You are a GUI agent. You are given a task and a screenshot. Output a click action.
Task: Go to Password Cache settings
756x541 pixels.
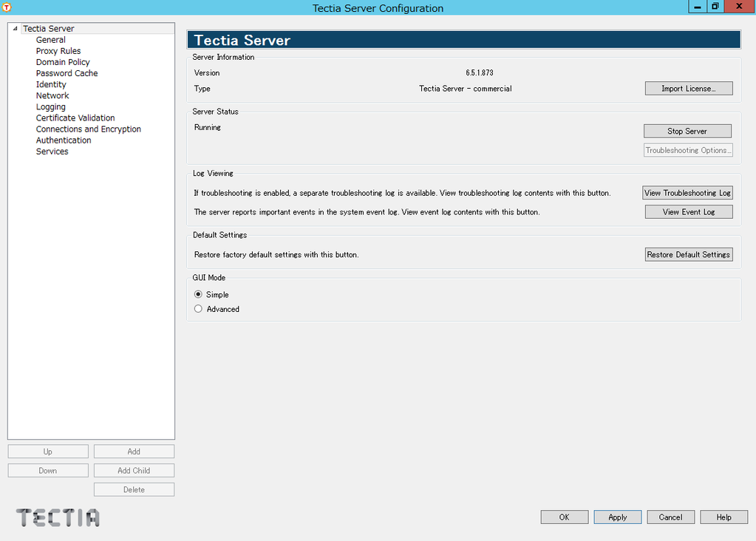point(67,73)
